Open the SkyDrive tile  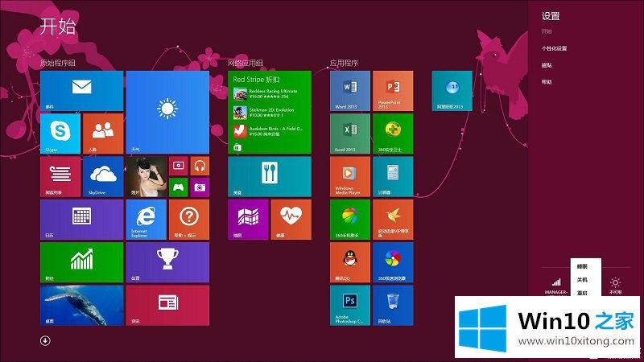[x=103, y=176]
